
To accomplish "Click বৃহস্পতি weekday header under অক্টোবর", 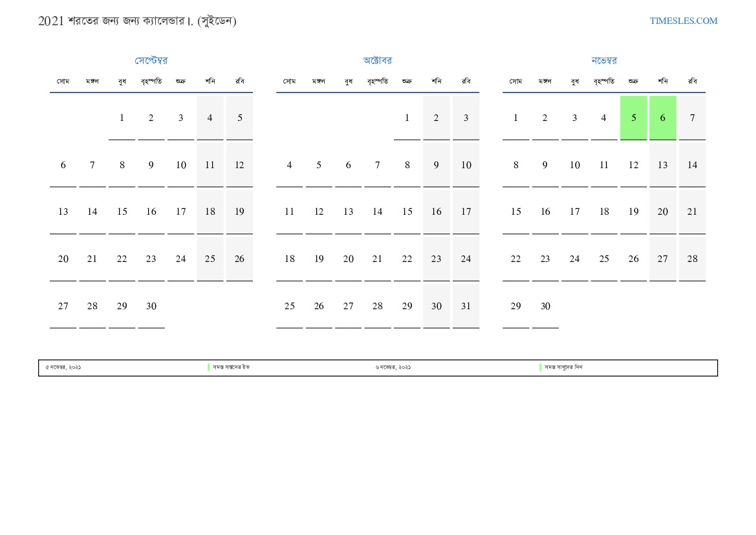I will coord(377,82).
